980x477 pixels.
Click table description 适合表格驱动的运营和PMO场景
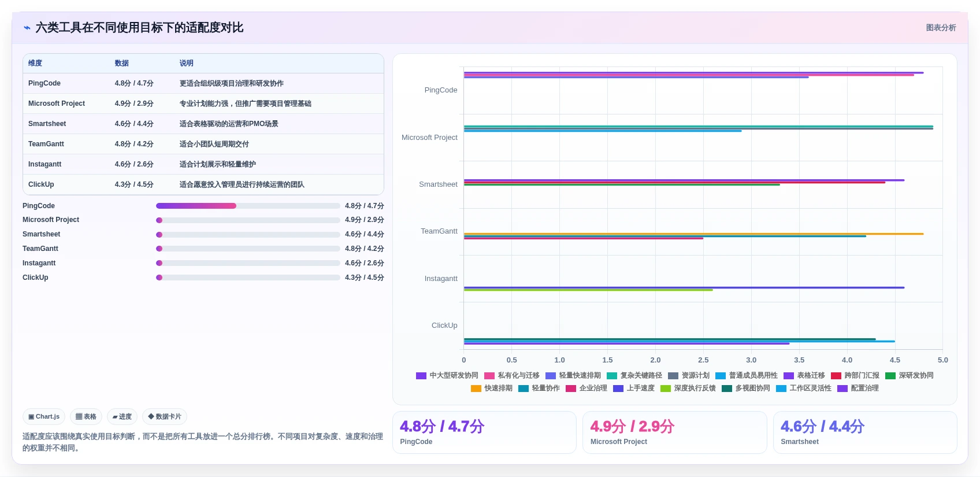pos(229,124)
